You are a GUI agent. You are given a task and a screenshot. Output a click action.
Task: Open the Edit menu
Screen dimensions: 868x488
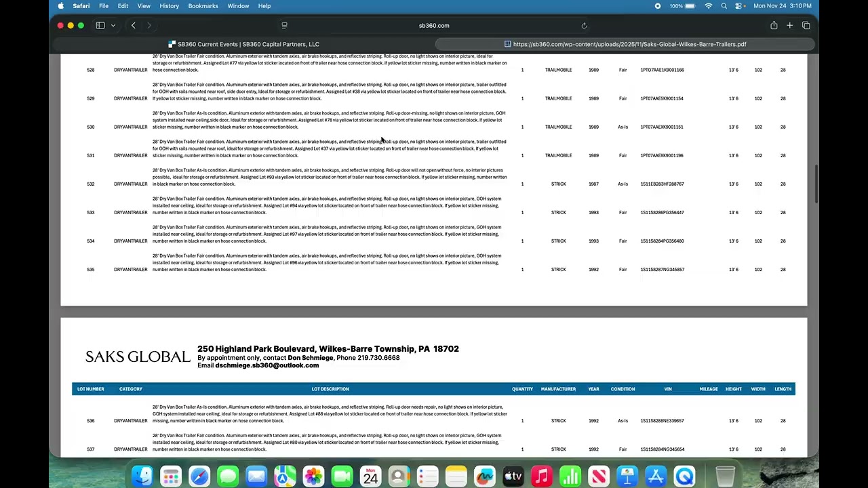tap(123, 6)
